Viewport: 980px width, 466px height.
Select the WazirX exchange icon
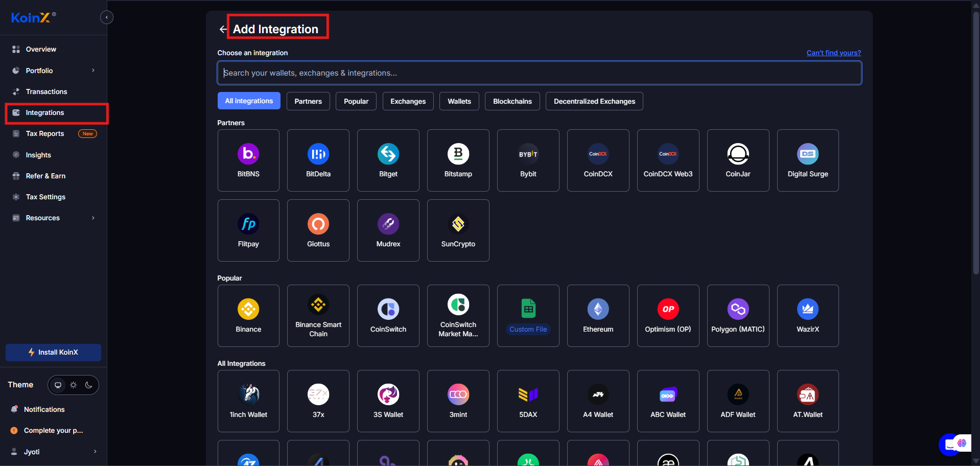[808, 315]
